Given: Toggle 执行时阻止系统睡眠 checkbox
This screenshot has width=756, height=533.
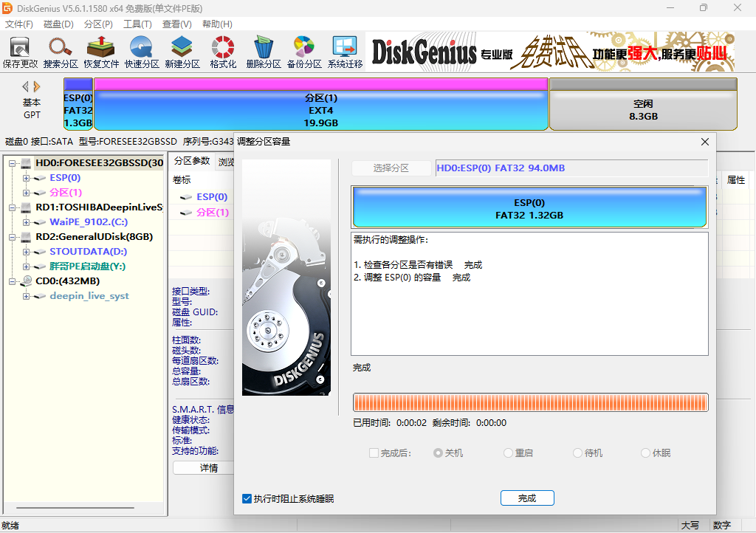Looking at the screenshot, I should (247, 499).
